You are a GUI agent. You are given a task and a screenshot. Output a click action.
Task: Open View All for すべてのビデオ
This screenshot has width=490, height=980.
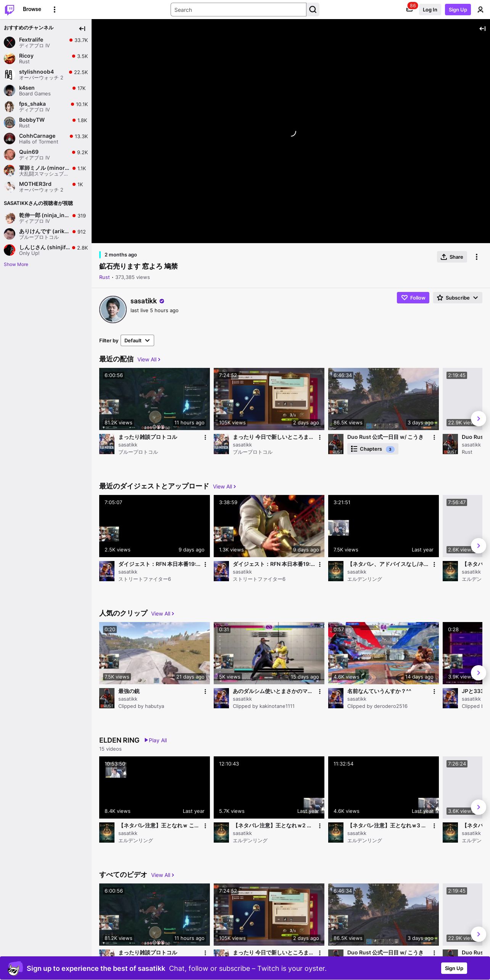[163, 875]
